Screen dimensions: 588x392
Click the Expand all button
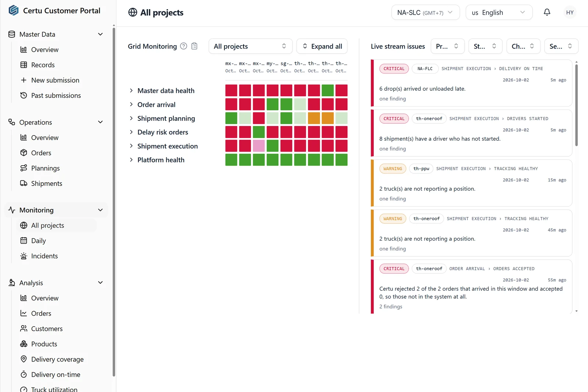click(322, 46)
